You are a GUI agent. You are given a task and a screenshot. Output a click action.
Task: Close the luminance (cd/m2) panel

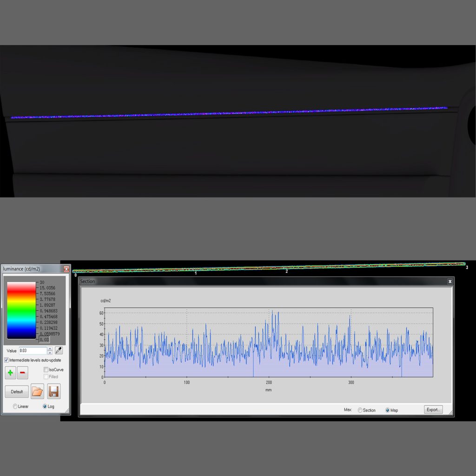click(x=66, y=269)
